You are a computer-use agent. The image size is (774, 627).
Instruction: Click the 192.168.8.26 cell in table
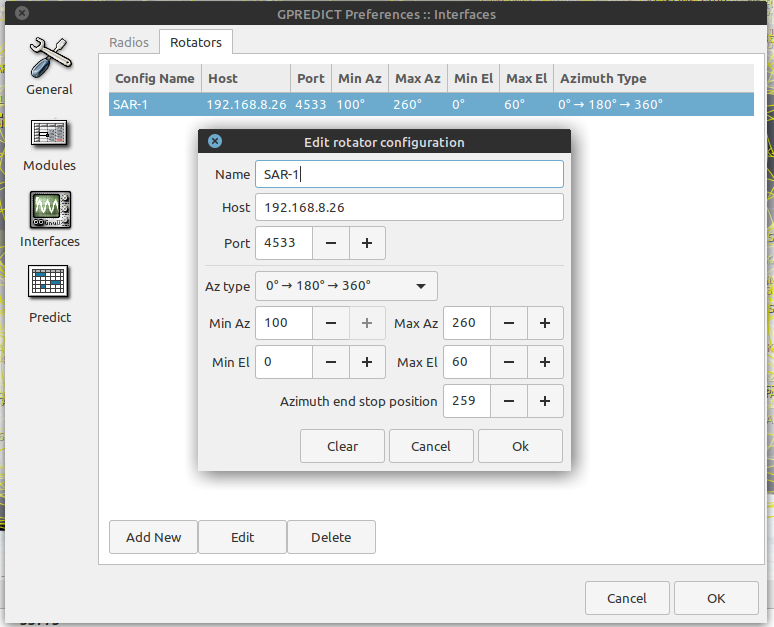246,105
